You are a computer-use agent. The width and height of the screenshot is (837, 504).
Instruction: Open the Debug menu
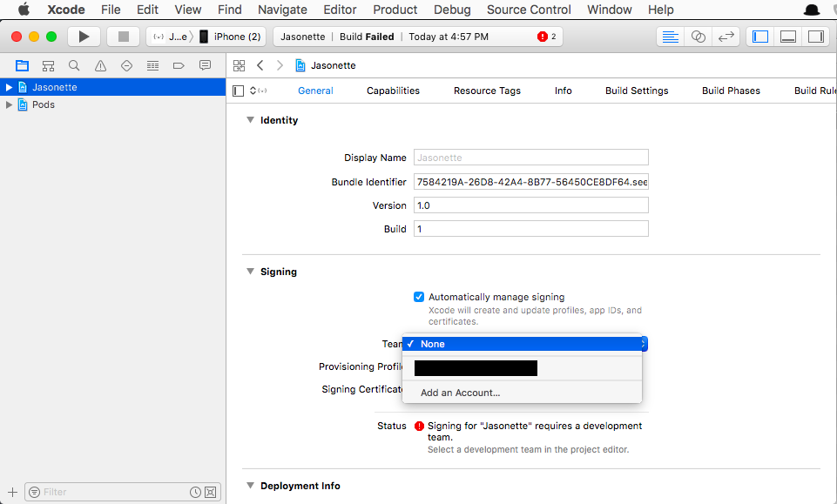(452, 10)
